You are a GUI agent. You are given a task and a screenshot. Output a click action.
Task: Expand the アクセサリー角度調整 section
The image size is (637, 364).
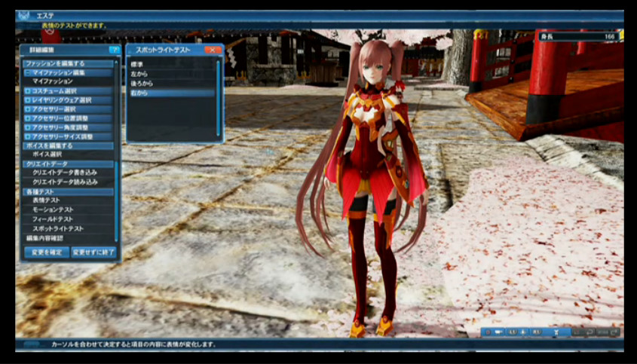(x=28, y=127)
